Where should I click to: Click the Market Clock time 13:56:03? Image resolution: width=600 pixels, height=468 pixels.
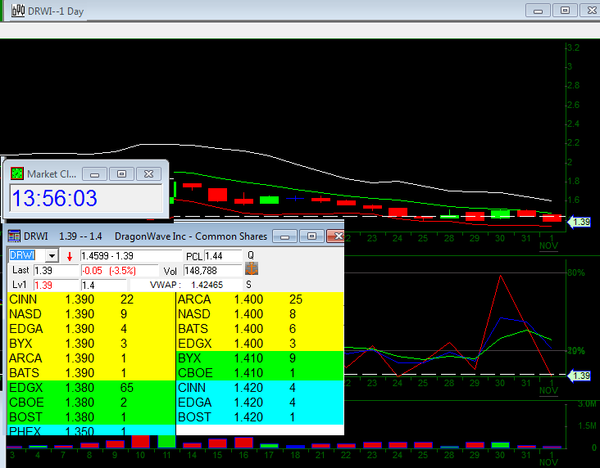tap(53, 199)
